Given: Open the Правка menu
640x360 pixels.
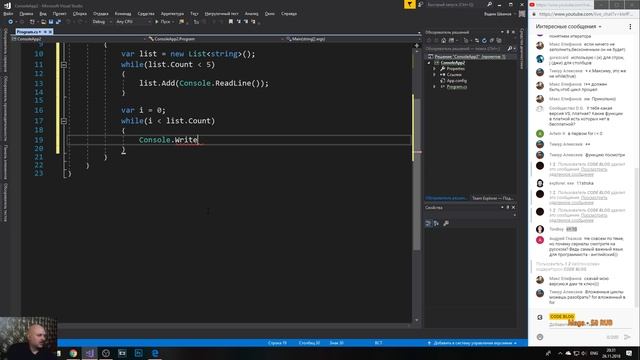Looking at the screenshot, I should (26, 13).
